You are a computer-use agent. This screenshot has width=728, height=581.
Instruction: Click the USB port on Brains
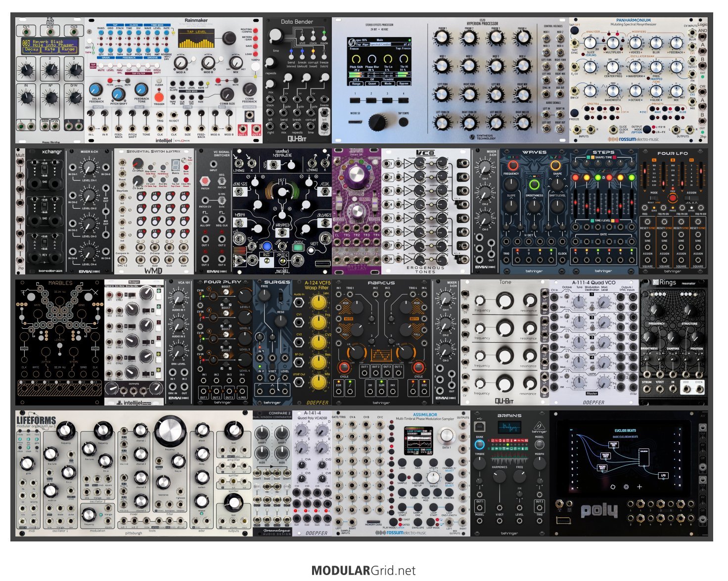point(480,426)
